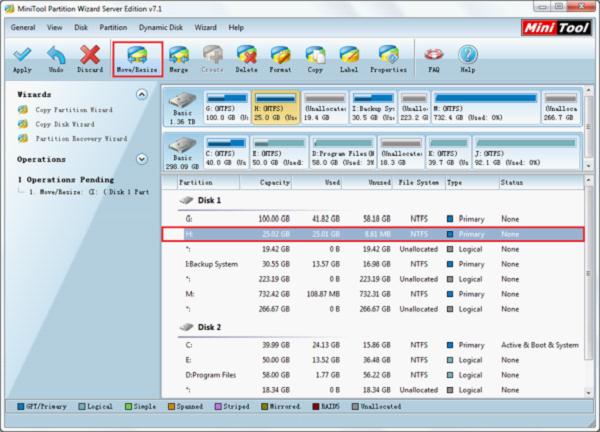Click the 298.09 GB Basic disk icon

pyautogui.click(x=183, y=145)
